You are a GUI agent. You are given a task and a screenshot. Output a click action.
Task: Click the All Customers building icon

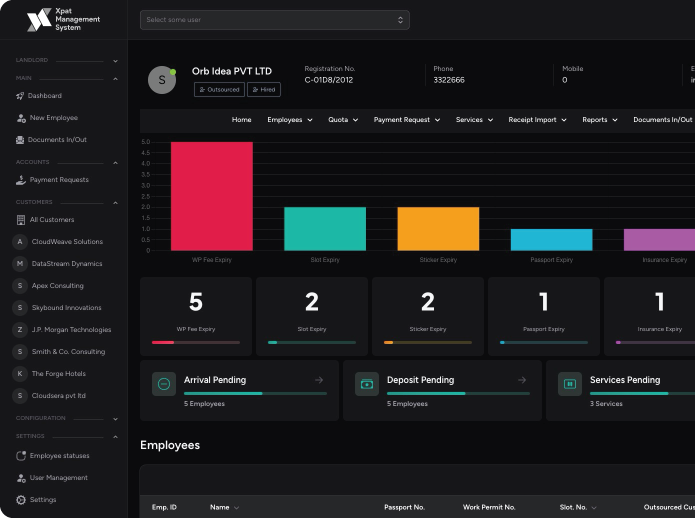(21, 220)
